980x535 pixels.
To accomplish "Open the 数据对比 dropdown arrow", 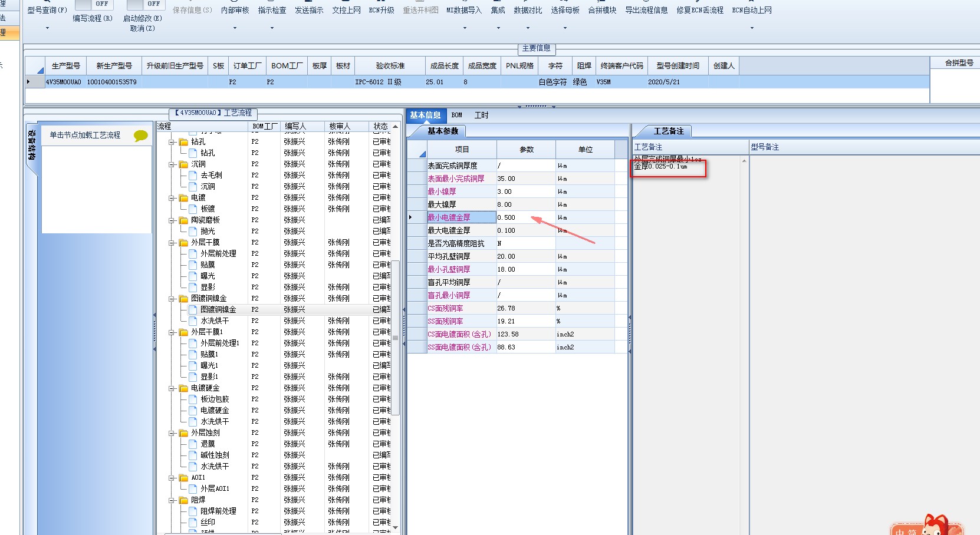I will 528,28.
